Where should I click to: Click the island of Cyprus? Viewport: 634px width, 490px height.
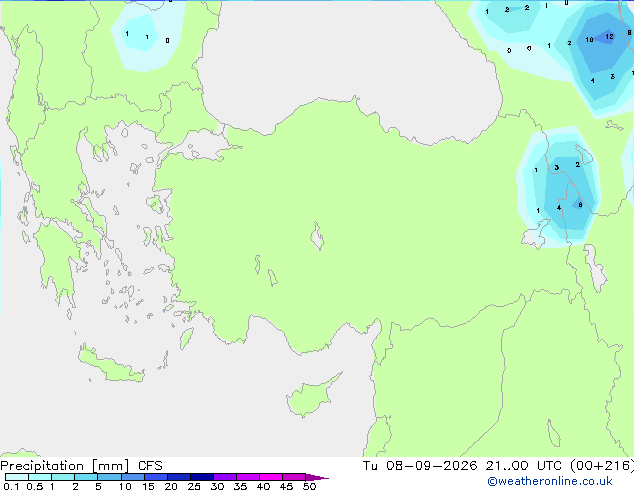coord(311,396)
